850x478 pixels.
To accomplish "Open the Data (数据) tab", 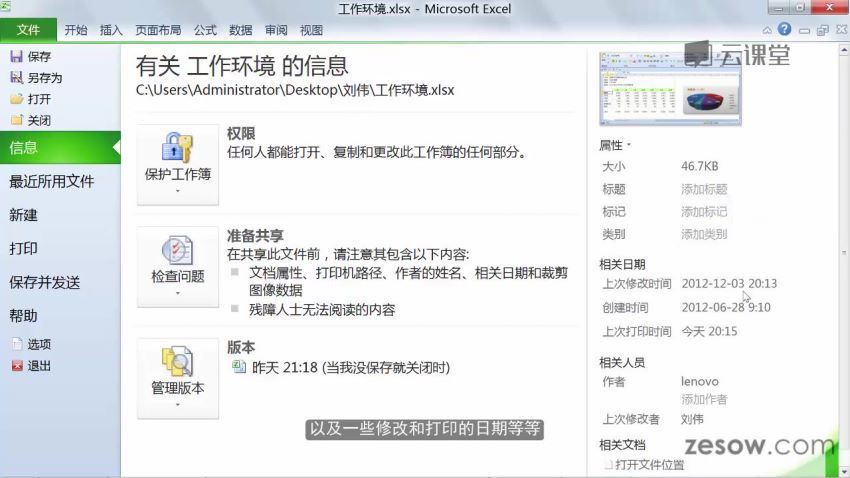I will click(x=241, y=30).
